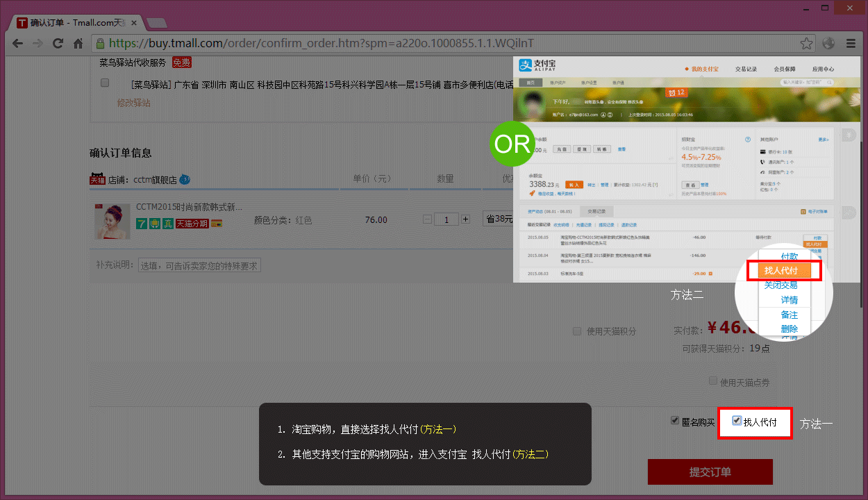Click the rocket icon beside 稳定收益

pos(532,194)
